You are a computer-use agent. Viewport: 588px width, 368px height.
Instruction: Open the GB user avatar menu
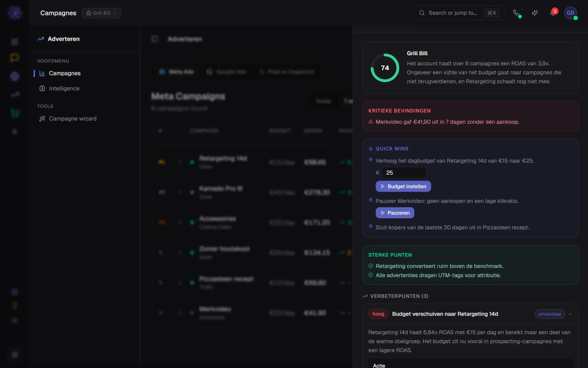pos(570,13)
